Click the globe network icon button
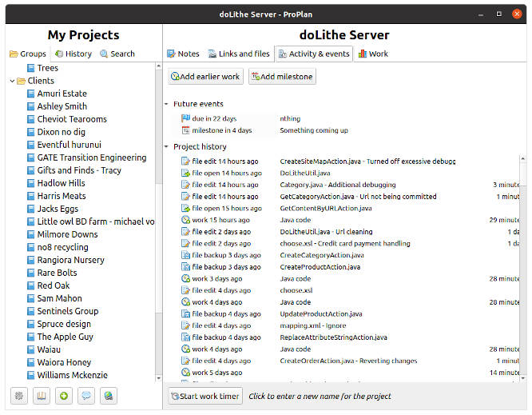 point(109,396)
